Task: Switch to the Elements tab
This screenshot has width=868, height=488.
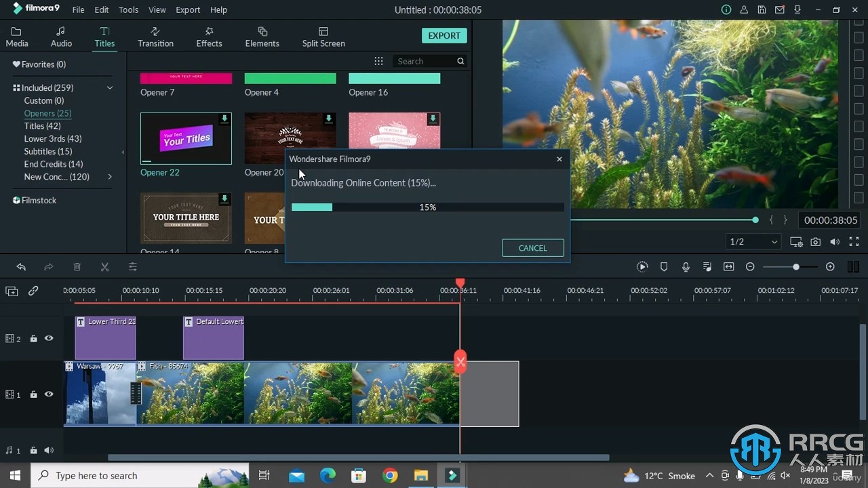Action: point(262,37)
